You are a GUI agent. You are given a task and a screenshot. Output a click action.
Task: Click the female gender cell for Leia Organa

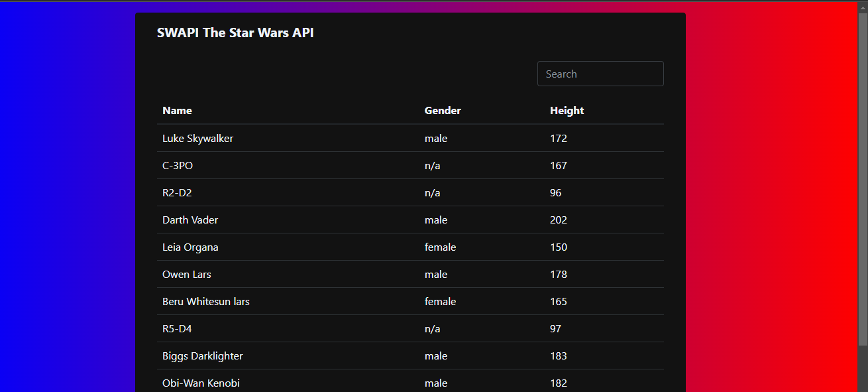(x=440, y=247)
